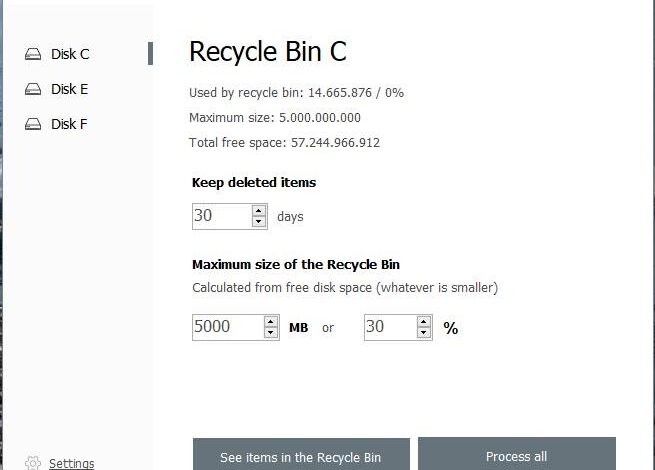The image size is (655, 470).
Task: Decrease the free space percentage value
Action: pos(424,332)
